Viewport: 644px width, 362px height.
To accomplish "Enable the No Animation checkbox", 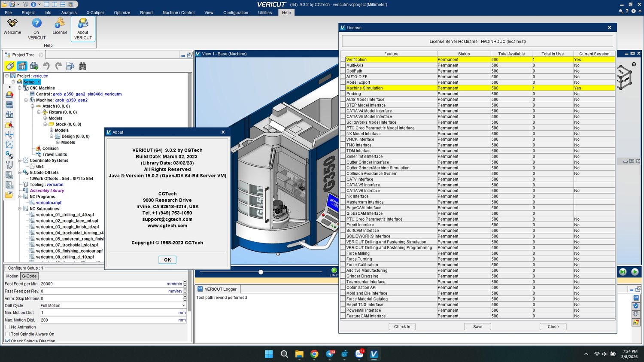I will pos(8,327).
